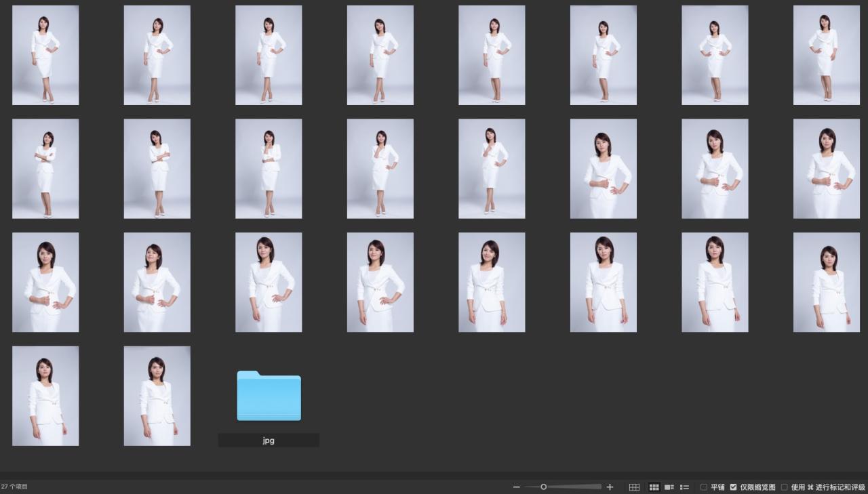Screen dimensions: 868x494
Task: Select the first thumbnail in the second row
Action: pyautogui.click(x=45, y=169)
